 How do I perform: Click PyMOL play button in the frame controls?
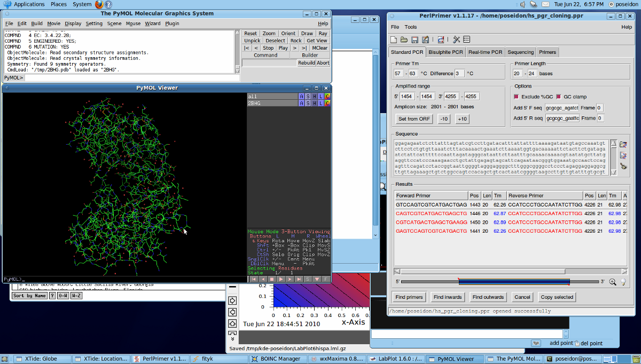coord(281,279)
